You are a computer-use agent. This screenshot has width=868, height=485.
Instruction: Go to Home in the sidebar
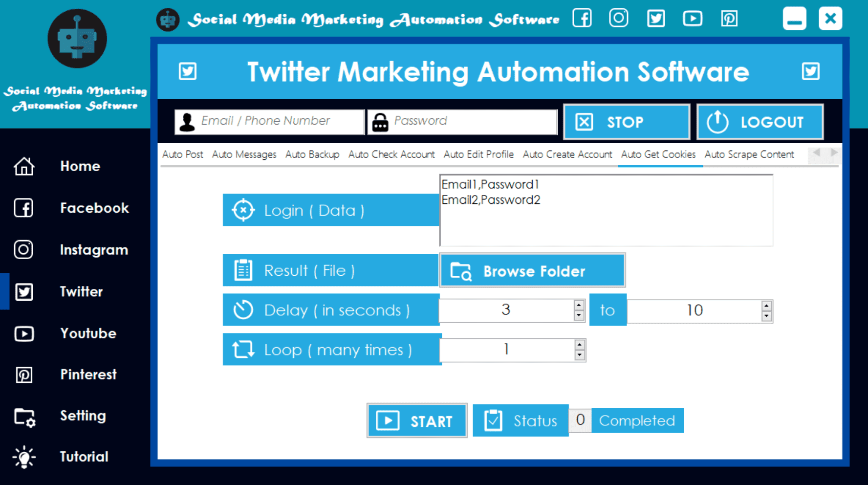tap(80, 166)
